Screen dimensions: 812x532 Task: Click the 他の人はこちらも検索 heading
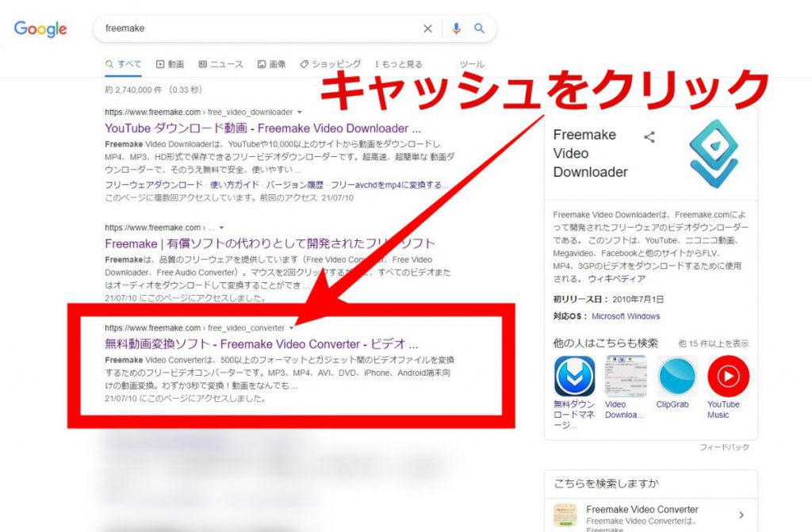click(606, 343)
